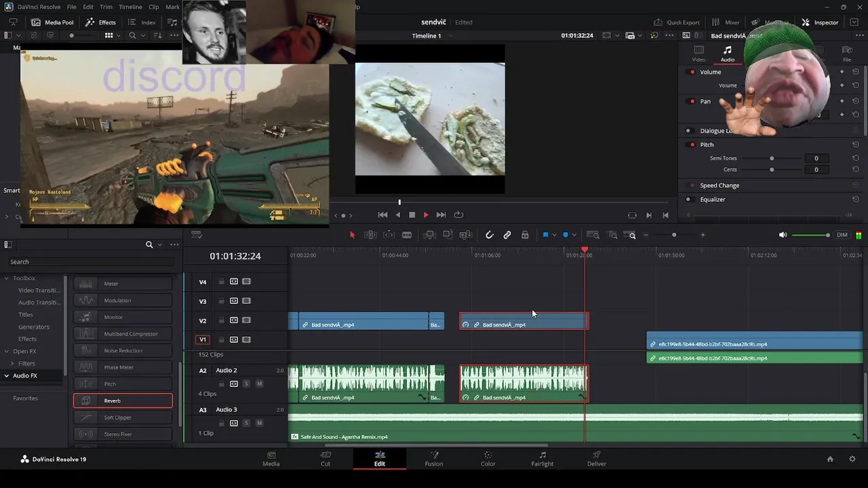Click the Quick Export button
The image size is (868, 488).
pyautogui.click(x=676, y=22)
